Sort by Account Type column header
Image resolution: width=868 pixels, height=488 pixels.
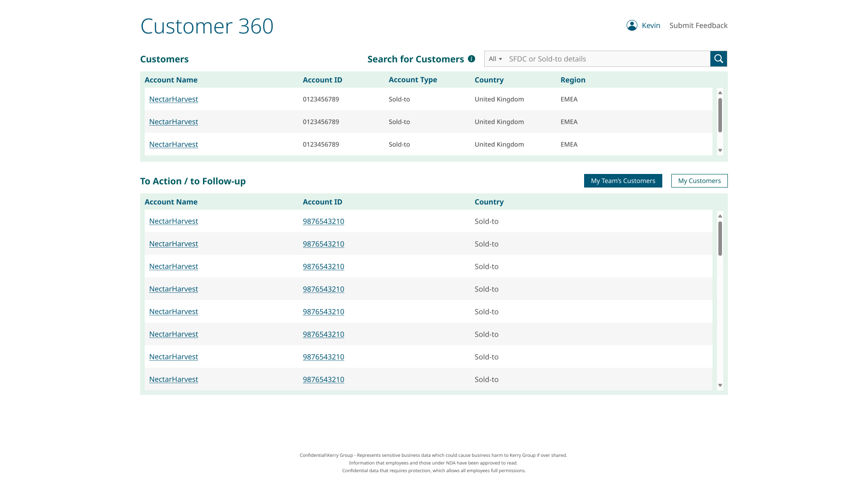pos(413,80)
